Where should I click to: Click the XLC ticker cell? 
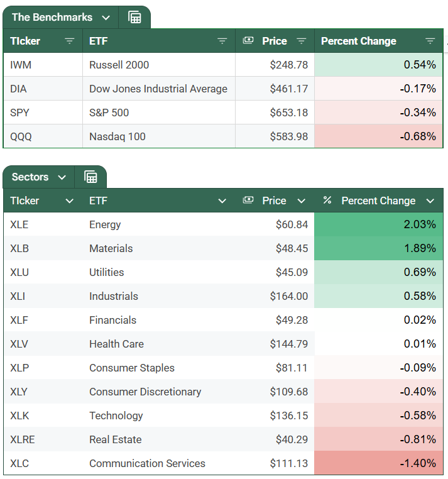20,463
